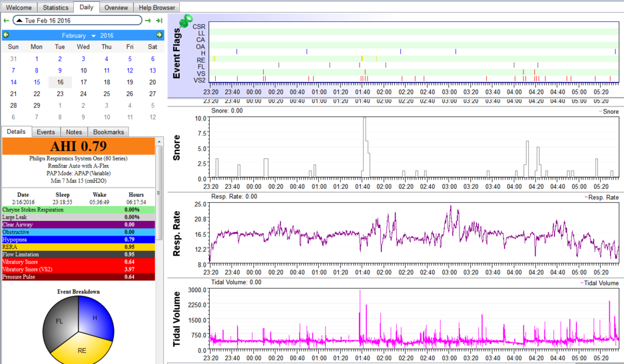Jump to most recent day arrow icon
Viewport: 624px width, 364px height.
[158, 21]
